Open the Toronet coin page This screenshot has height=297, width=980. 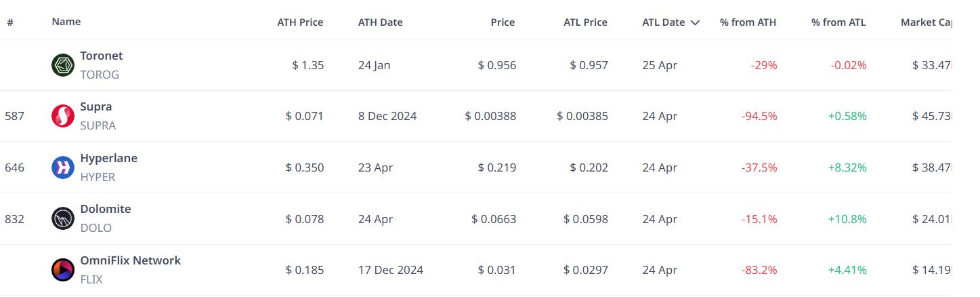[x=102, y=56]
